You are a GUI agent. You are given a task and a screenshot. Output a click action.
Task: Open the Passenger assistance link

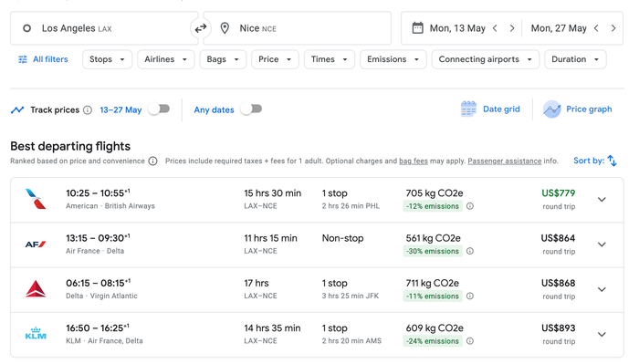pos(505,161)
